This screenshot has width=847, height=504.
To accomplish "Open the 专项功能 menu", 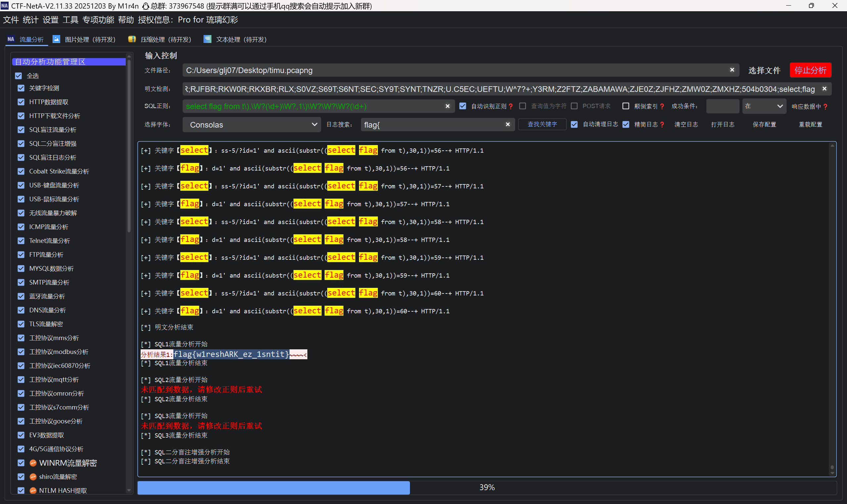I will point(98,20).
